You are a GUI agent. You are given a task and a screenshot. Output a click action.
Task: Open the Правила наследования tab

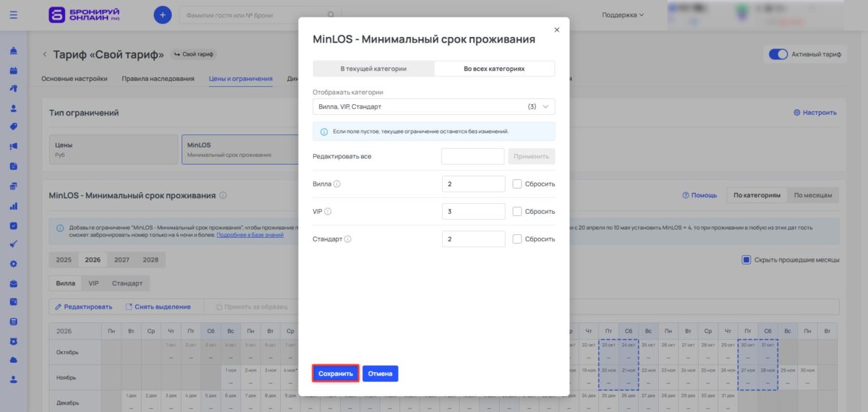pos(158,79)
